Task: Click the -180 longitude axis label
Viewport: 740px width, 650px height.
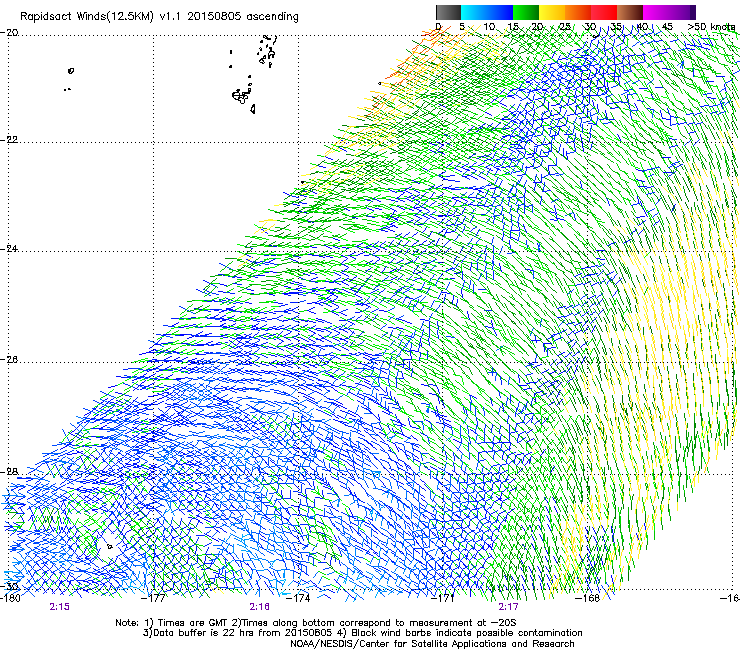Action: tap(10, 598)
